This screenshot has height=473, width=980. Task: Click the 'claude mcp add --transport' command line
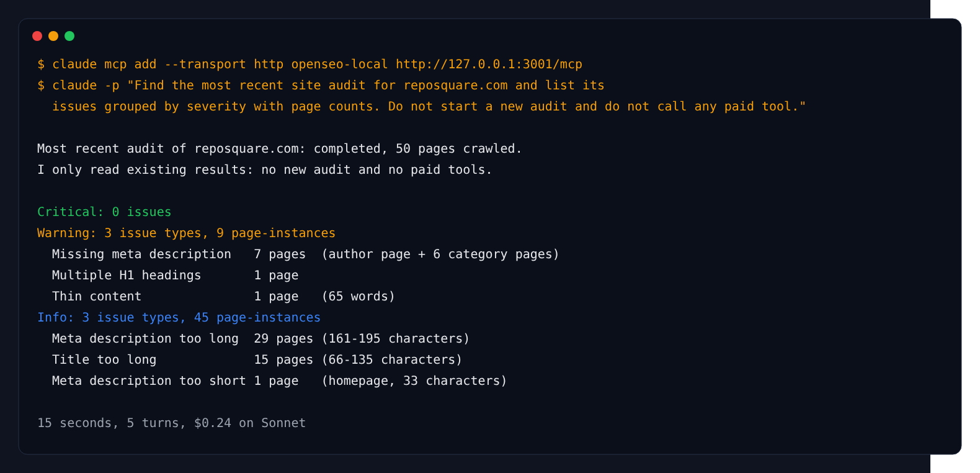310,65
